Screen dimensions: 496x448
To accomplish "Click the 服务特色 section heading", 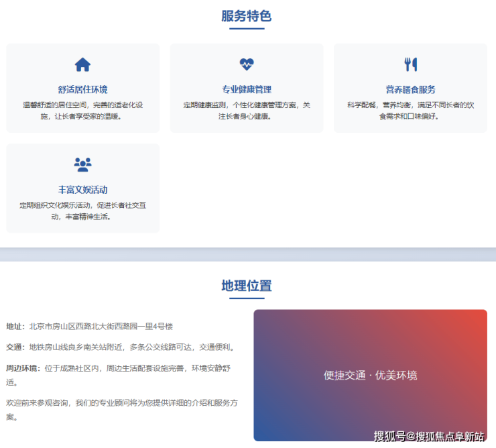I will [x=247, y=16].
